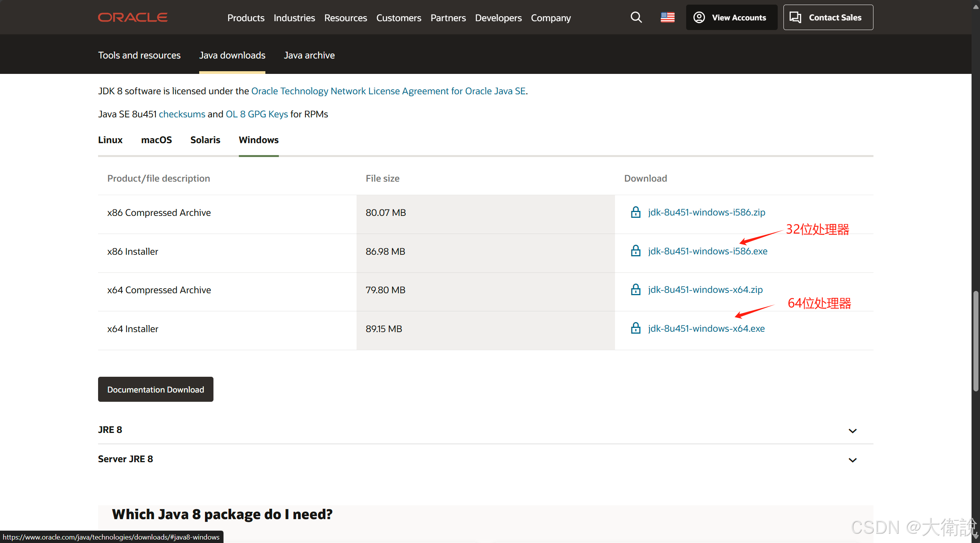This screenshot has width=980, height=543.
Task: Open the checksums link
Action: (182, 114)
